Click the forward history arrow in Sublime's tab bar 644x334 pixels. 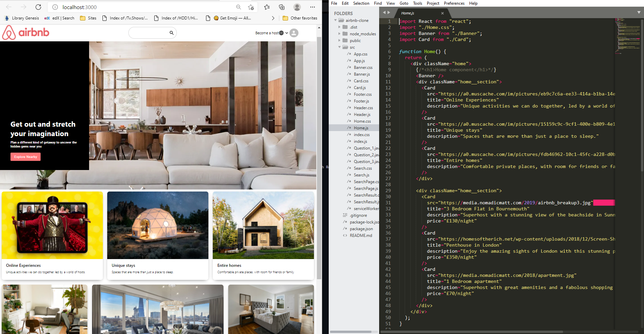389,12
